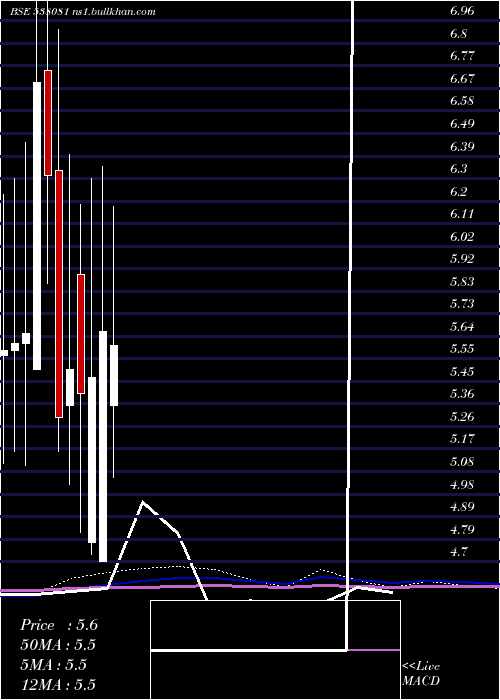Viewport: 500px width, 700px height.
Task: Click the 6.77 price axis label
Action: pyautogui.click(x=462, y=56)
